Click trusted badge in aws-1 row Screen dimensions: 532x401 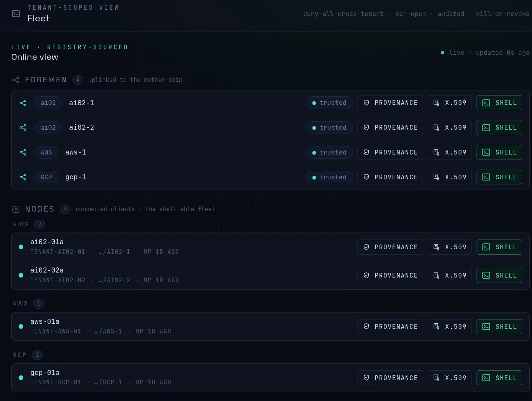329,153
